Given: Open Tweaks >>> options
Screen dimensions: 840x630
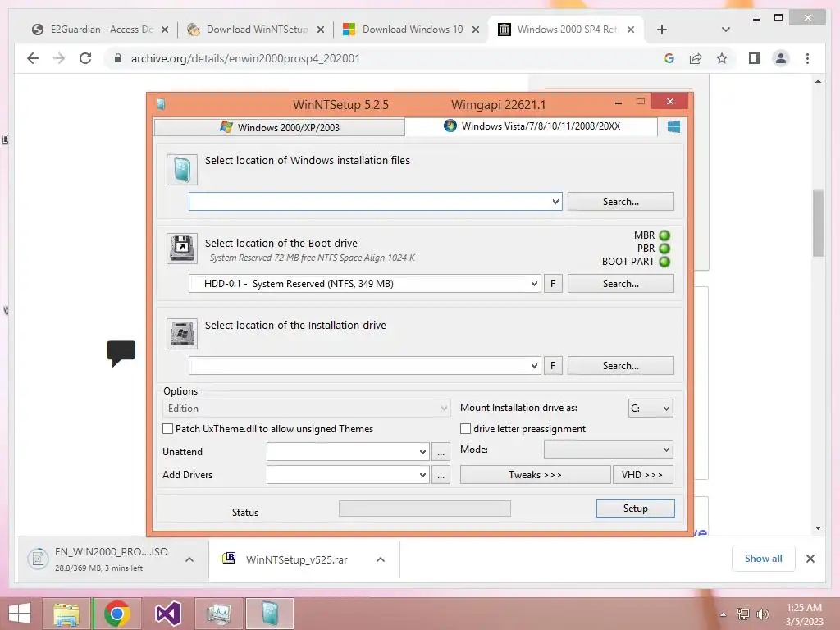Looking at the screenshot, I should click(x=535, y=475).
